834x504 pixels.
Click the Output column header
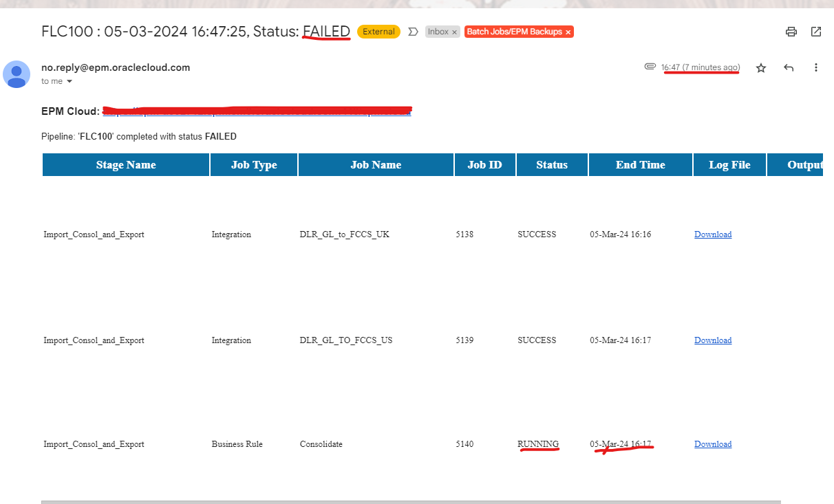(795, 165)
